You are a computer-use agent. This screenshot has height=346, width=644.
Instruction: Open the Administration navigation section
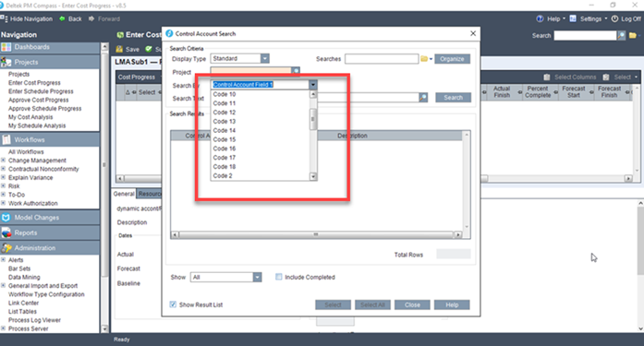[x=50, y=248]
